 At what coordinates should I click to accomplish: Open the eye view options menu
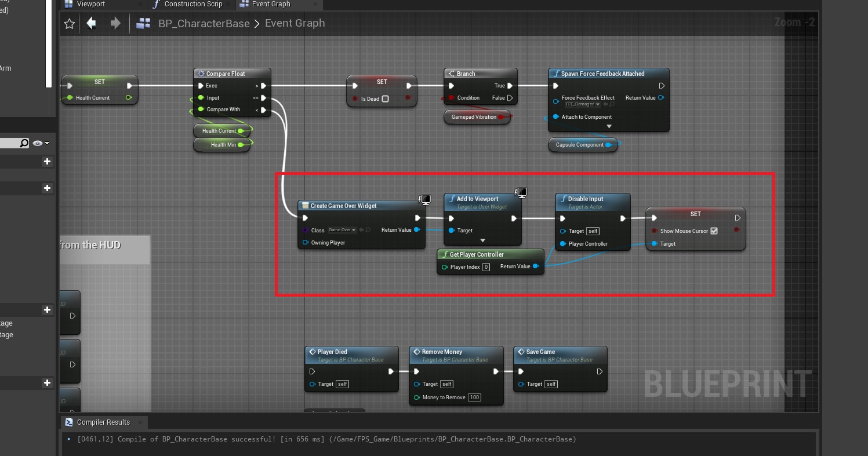click(x=41, y=143)
